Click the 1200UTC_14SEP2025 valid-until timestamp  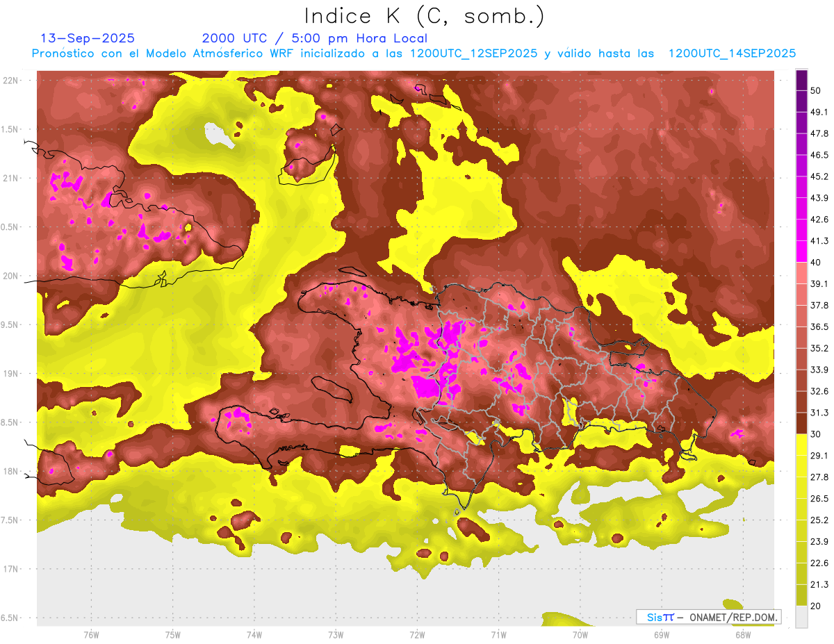(x=732, y=53)
